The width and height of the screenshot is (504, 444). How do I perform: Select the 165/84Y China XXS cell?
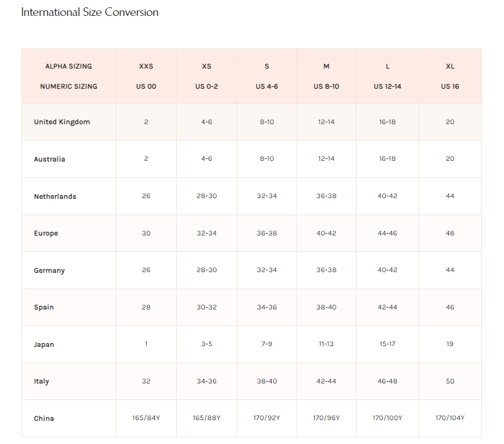coord(146,418)
